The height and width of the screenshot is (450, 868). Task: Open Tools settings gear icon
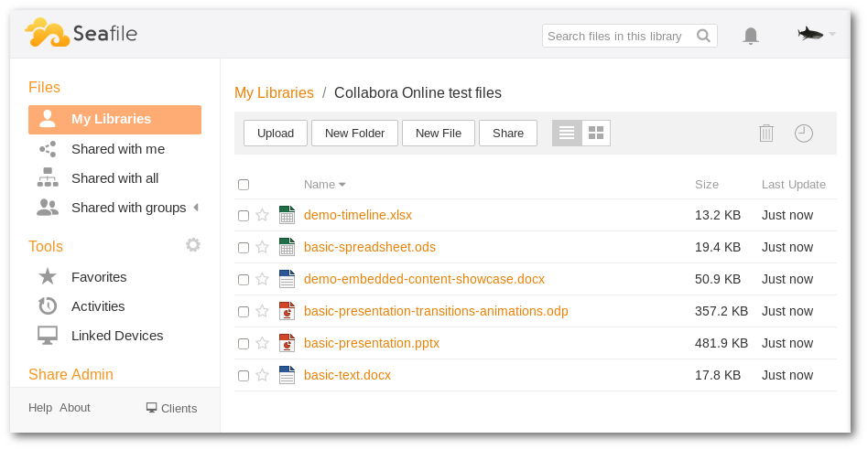pyautogui.click(x=192, y=245)
